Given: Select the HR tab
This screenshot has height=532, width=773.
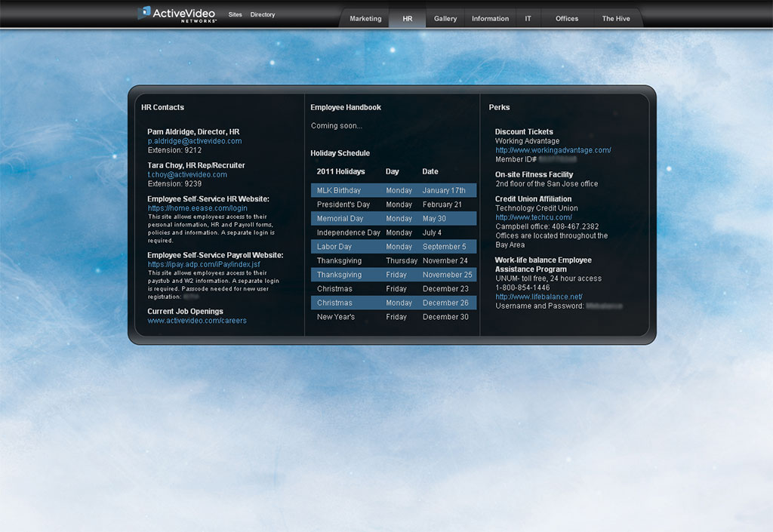Looking at the screenshot, I should pos(407,19).
